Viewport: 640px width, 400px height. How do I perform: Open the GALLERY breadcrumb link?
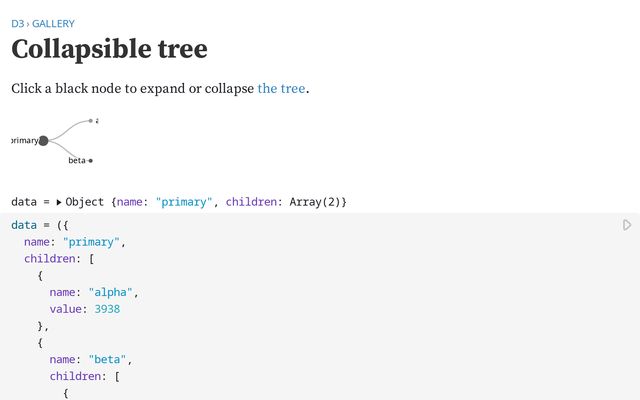tap(53, 24)
